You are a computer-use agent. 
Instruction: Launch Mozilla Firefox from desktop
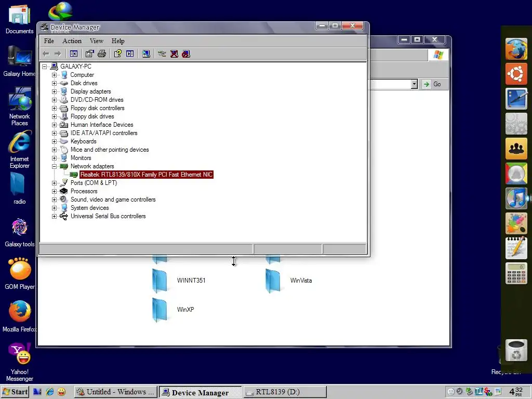pos(19,316)
